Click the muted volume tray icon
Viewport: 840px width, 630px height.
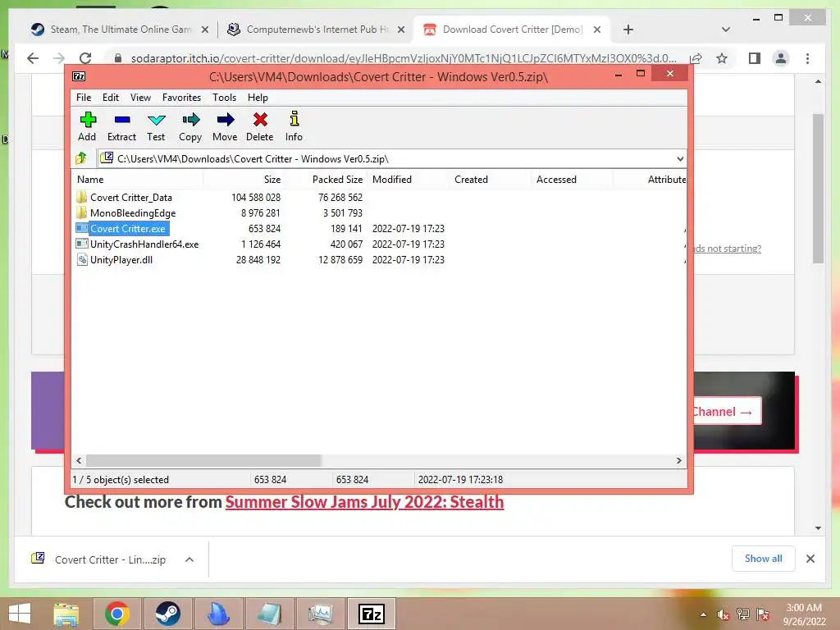pos(723,614)
